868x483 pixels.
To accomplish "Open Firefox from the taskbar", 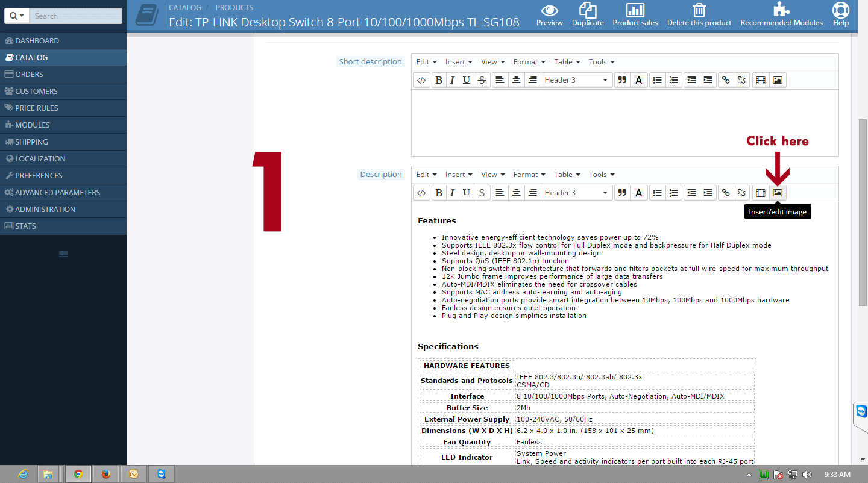I will click(x=106, y=474).
